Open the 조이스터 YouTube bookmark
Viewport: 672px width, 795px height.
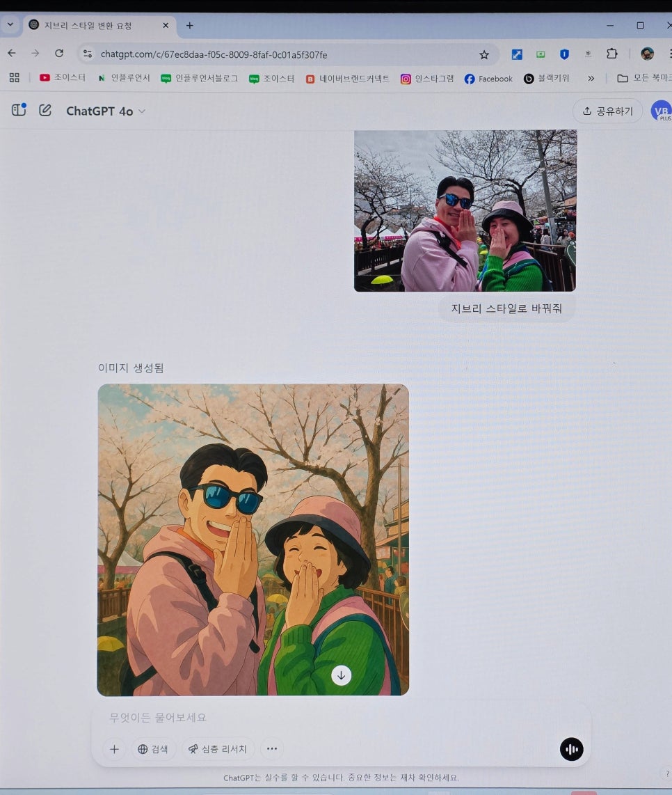pos(63,77)
